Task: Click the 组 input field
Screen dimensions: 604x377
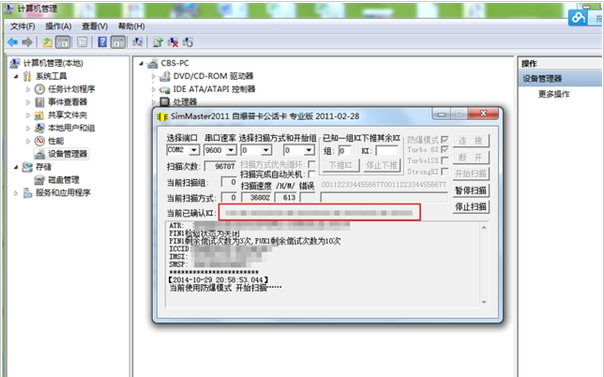Action: pos(345,151)
